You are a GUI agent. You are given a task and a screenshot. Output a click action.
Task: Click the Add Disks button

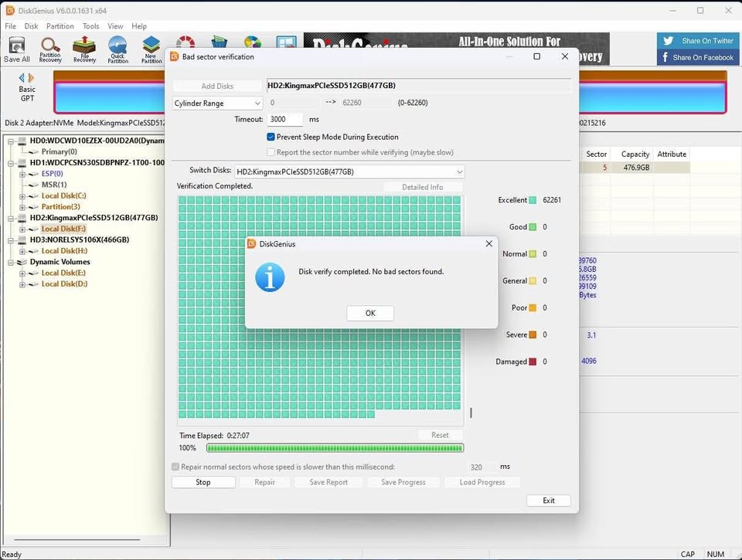click(217, 86)
